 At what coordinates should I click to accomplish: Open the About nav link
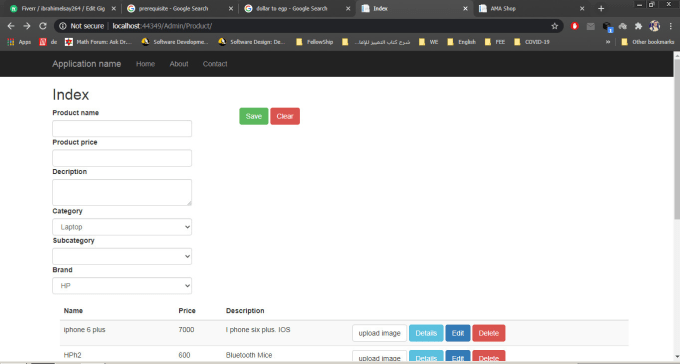click(x=179, y=64)
